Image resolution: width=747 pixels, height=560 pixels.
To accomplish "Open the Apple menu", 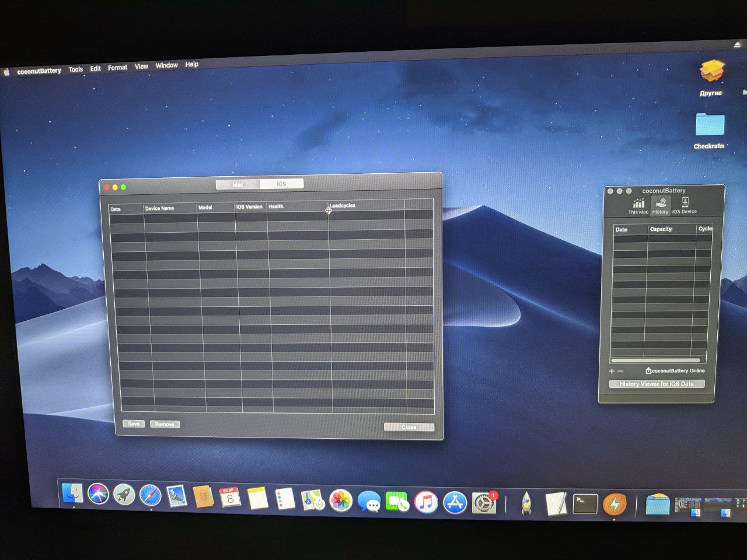I will tap(7, 72).
